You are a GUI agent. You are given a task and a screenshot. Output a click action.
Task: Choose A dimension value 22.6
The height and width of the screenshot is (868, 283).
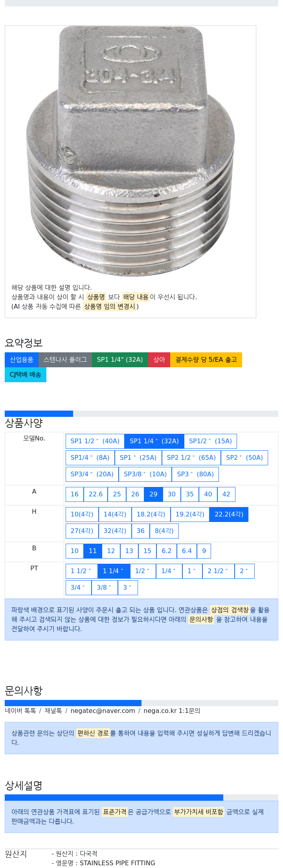click(96, 494)
